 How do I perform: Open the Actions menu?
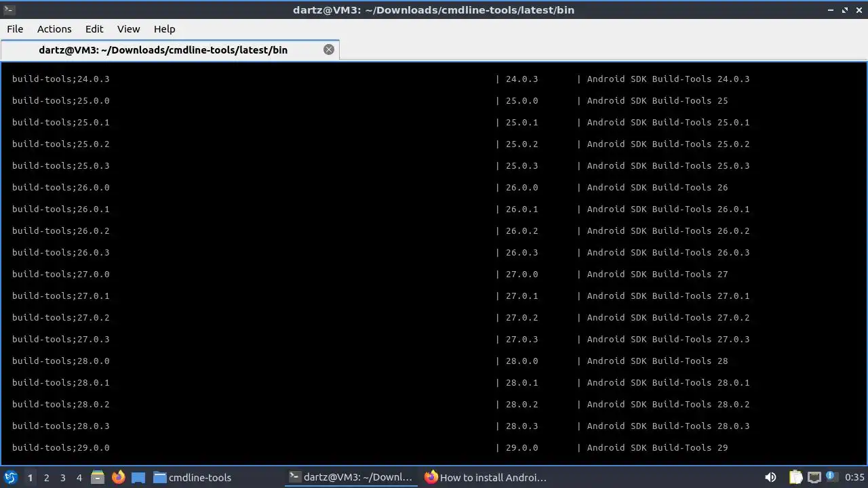tap(54, 29)
